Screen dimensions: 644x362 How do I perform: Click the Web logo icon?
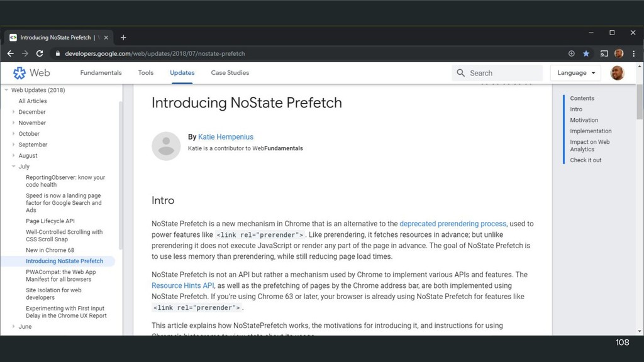[19, 73]
